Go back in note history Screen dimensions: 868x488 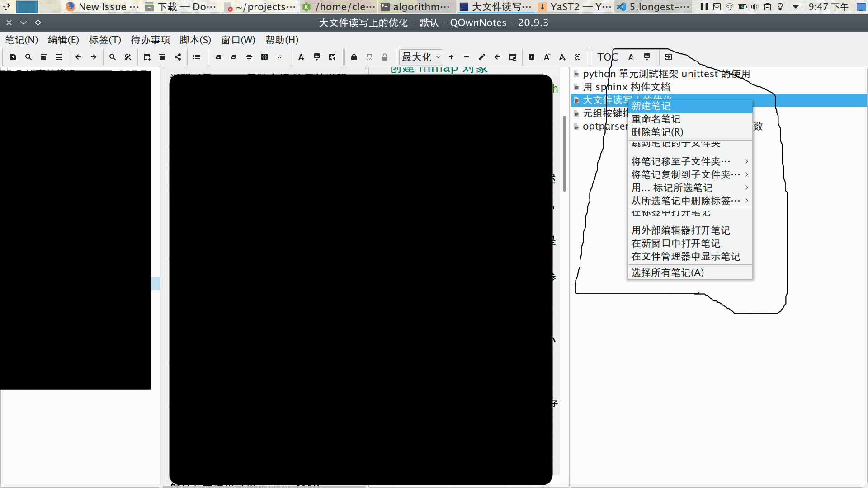[78, 57]
